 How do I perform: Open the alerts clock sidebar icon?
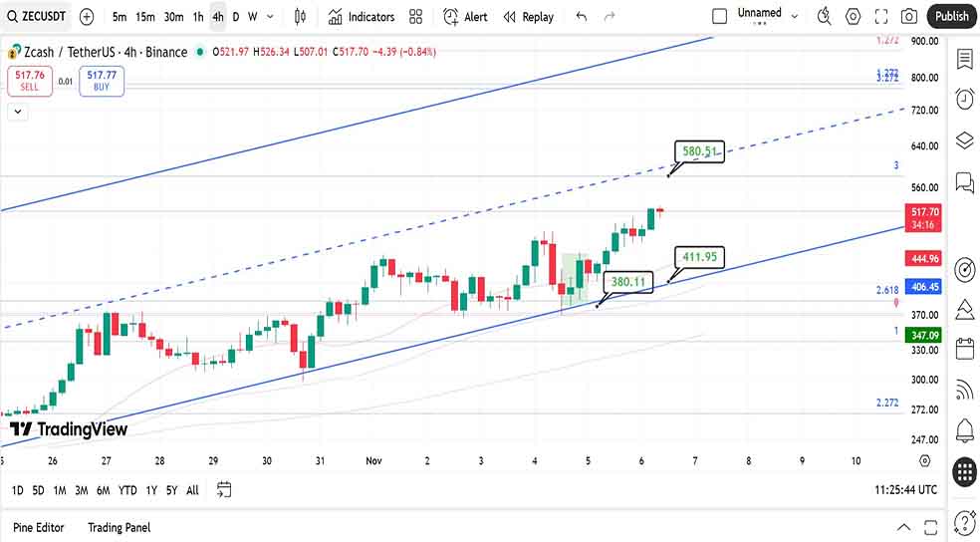click(x=964, y=99)
